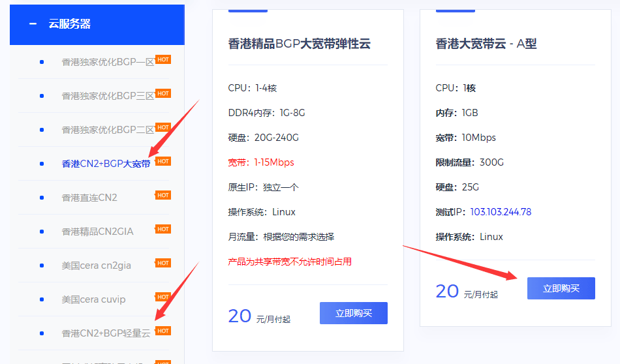620x364 pixels.
Task: Open 美国cera cn2gia menu item
Action: pos(96,265)
